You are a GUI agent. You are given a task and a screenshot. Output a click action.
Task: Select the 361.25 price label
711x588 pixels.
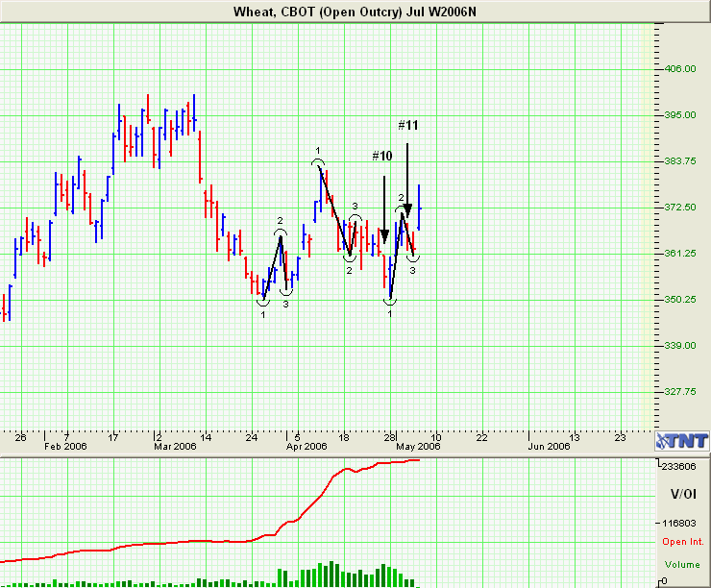pos(679,254)
